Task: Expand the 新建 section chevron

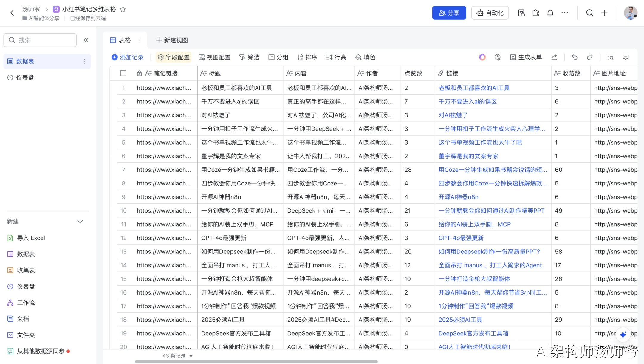Action: (80, 222)
